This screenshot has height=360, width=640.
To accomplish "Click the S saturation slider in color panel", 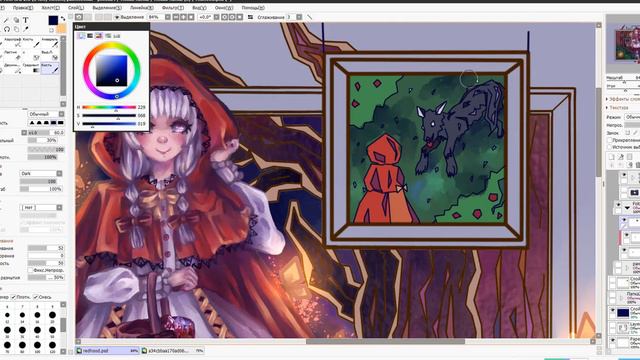I will [109, 116].
